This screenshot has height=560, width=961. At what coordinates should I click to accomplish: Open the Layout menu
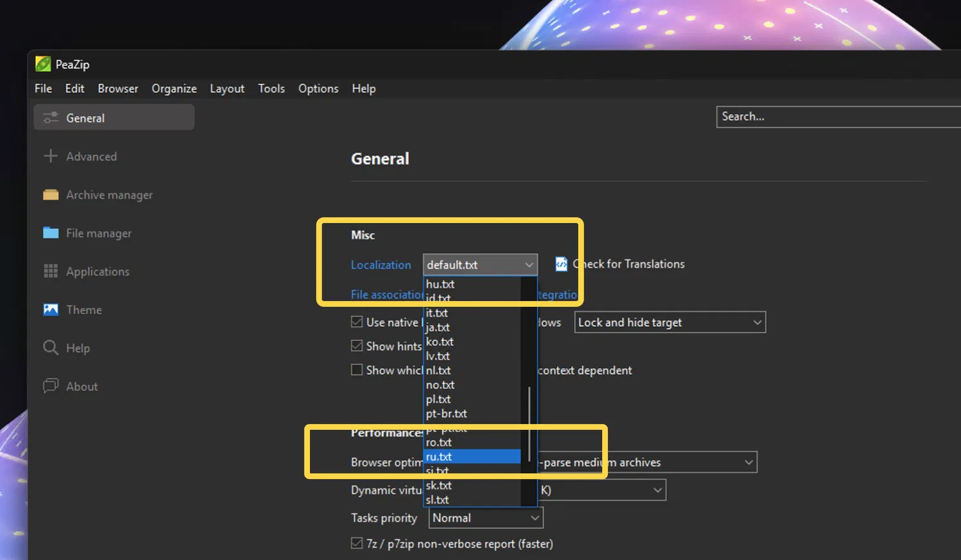pos(227,88)
